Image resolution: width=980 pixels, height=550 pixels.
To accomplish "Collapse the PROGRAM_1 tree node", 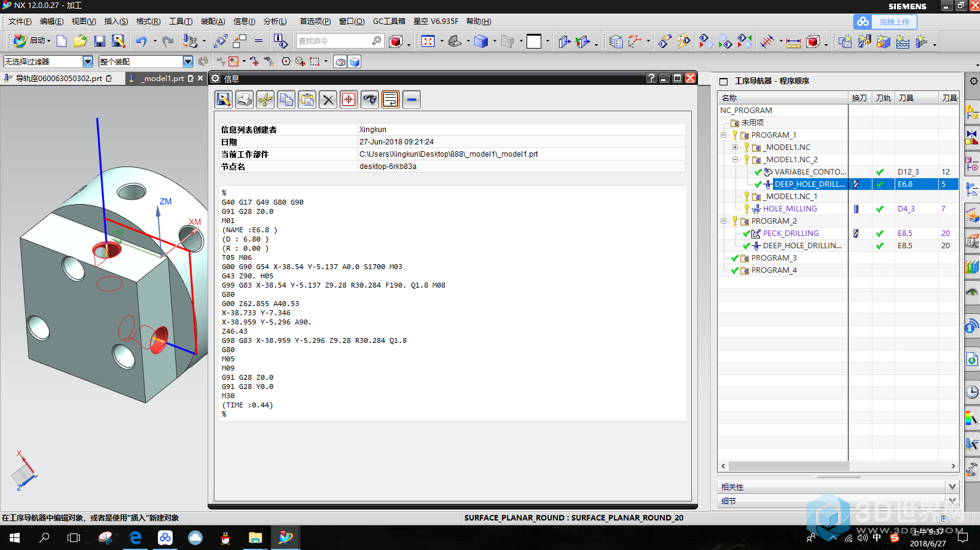I will point(723,135).
